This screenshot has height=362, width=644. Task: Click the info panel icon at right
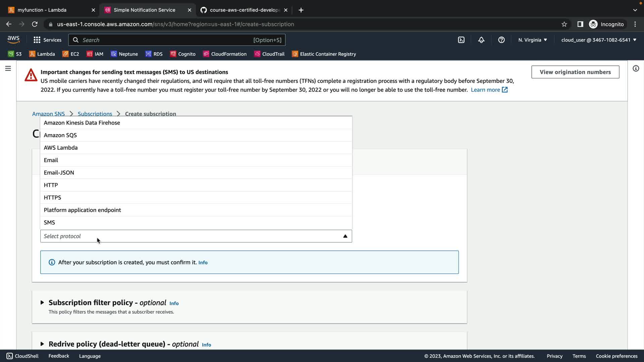[x=636, y=68]
